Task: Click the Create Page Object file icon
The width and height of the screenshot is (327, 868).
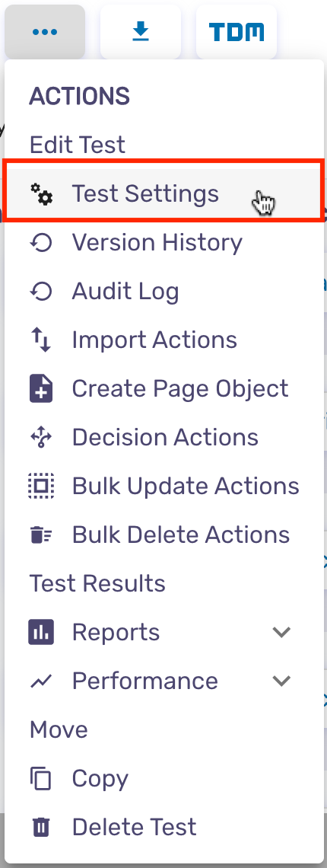Action: pyautogui.click(x=41, y=388)
